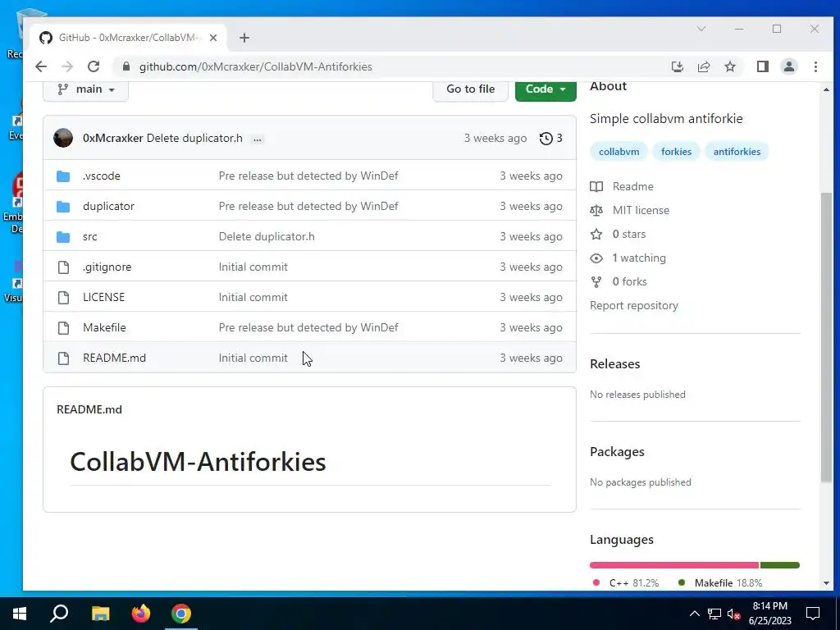Screen dimensions: 840x630
Task: Click the green Makefile language bar segment
Action: click(779, 565)
